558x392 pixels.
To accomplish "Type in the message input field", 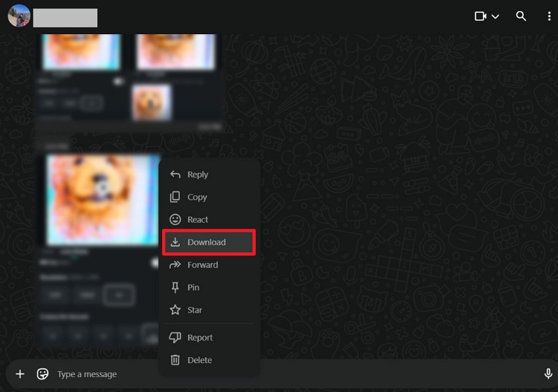I will (x=263, y=374).
